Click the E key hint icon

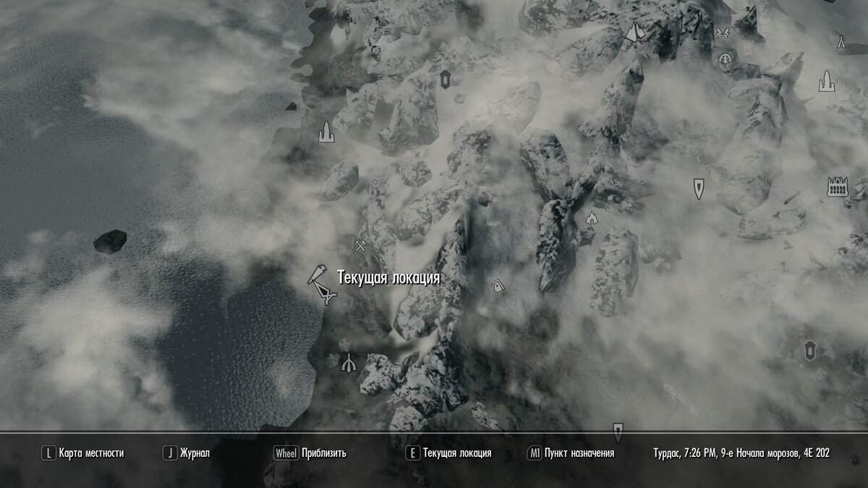click(413, 453)
